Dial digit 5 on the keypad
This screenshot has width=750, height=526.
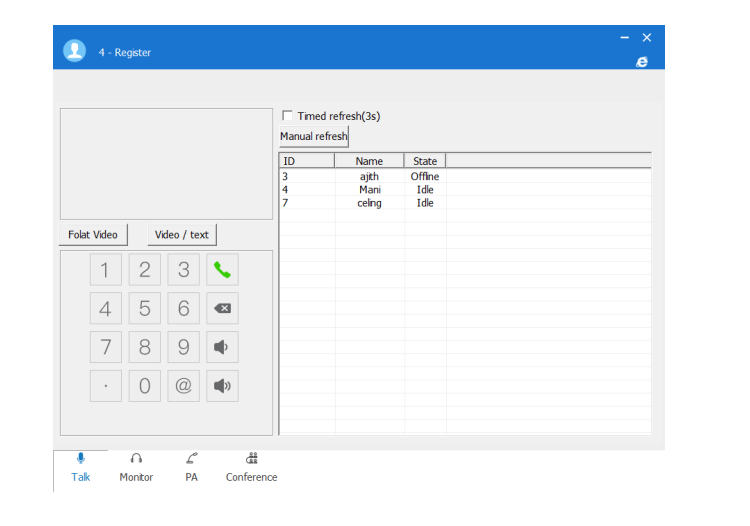point(144,309)
